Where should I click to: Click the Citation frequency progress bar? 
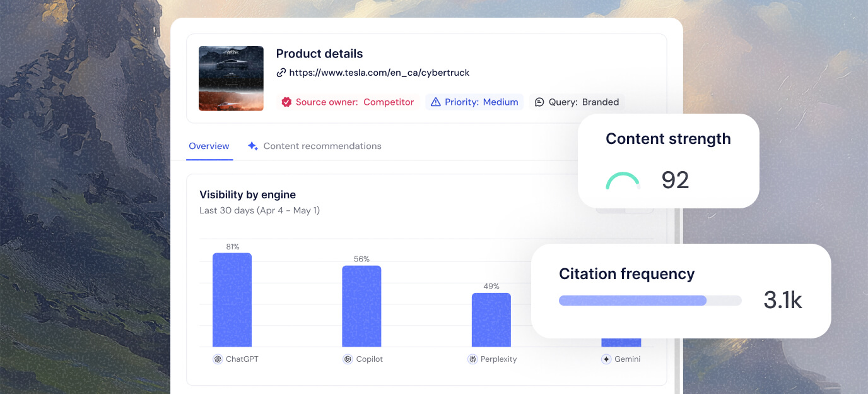(x=650, y=301)
